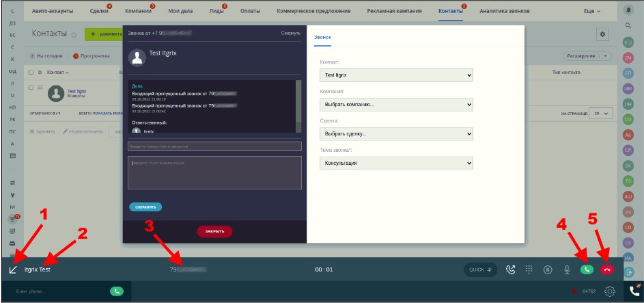Click the Test Itgrix avatar in the call card
The height and width of the screenshot is (303, 644).
[137, 57]
